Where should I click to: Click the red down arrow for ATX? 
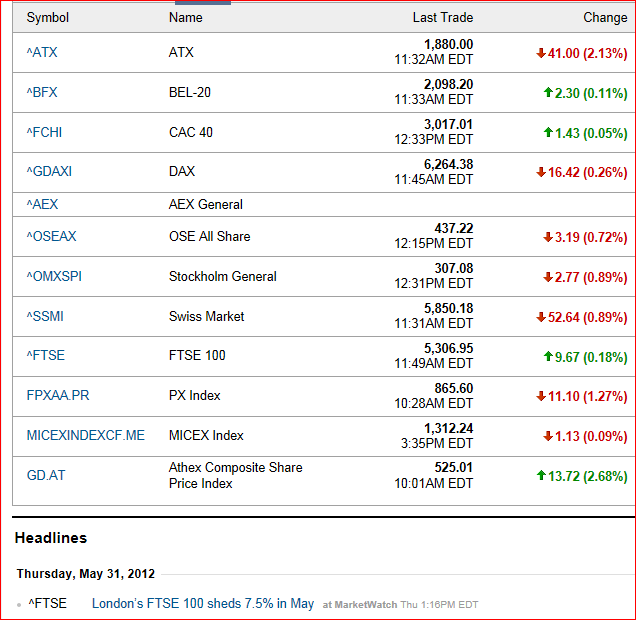(x=541, y=53)
